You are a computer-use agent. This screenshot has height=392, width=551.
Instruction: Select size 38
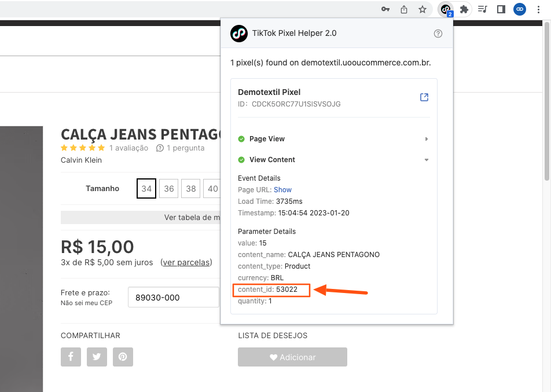click(191, 188)
